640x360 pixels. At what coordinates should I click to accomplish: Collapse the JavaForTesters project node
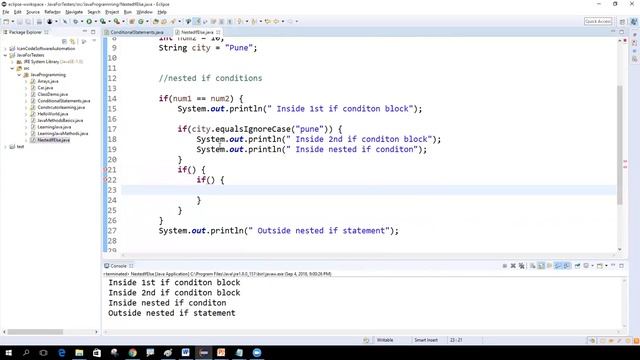[6, 55]
